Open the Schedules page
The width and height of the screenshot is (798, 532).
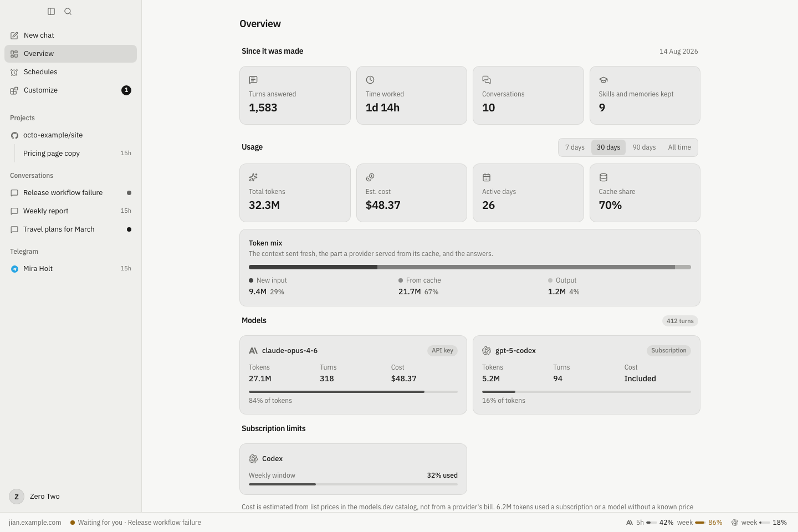[x=70, y=72]
